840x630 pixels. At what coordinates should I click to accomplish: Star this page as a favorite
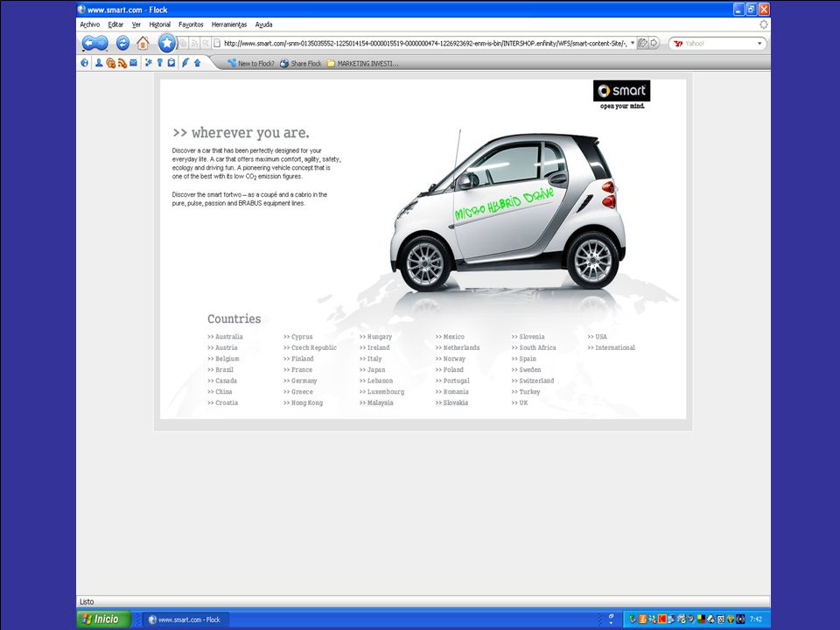point(167,43)
